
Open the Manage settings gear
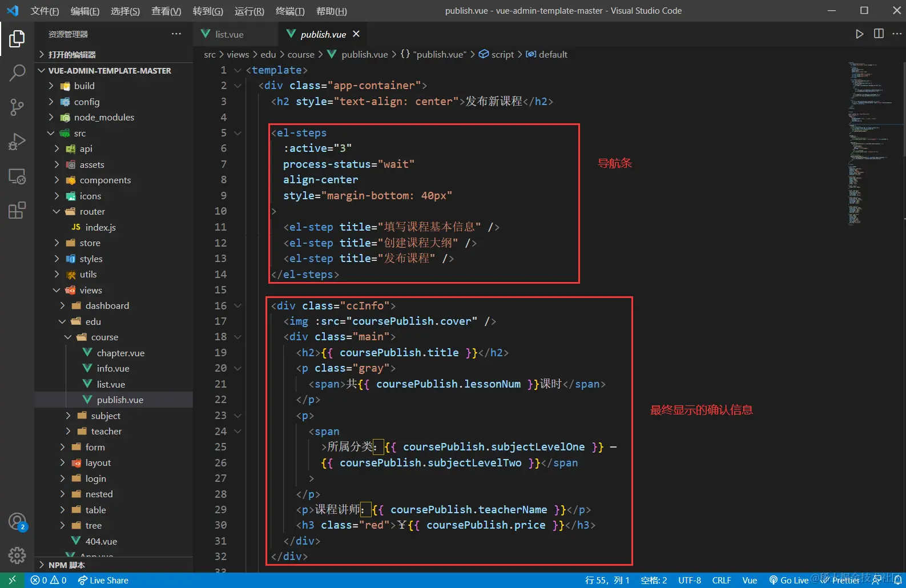(x=17, y=555)
